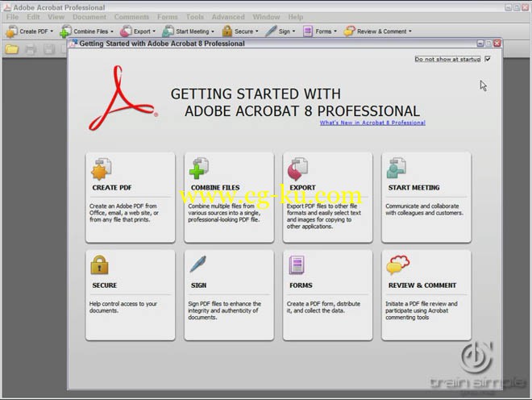Click the Create PDF toolbar icon
This screenshot has height=400, width=532.
(x=11, y=31)
